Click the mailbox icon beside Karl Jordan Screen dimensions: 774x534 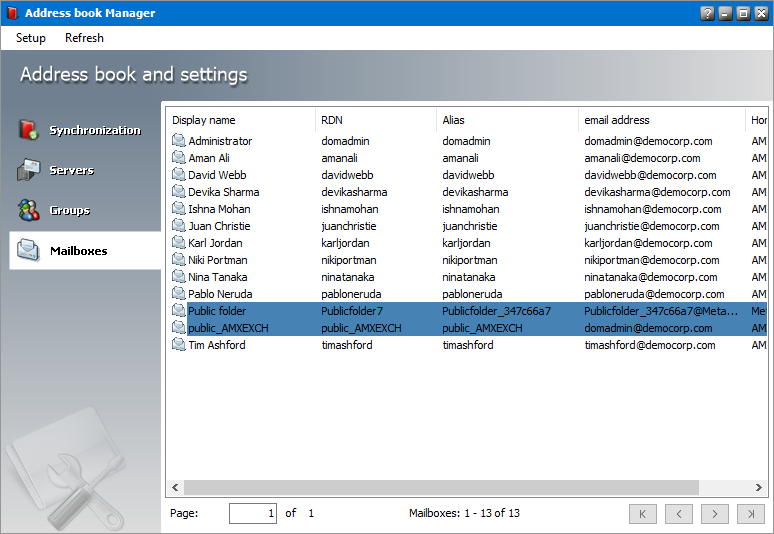click(x=178, y=243)
